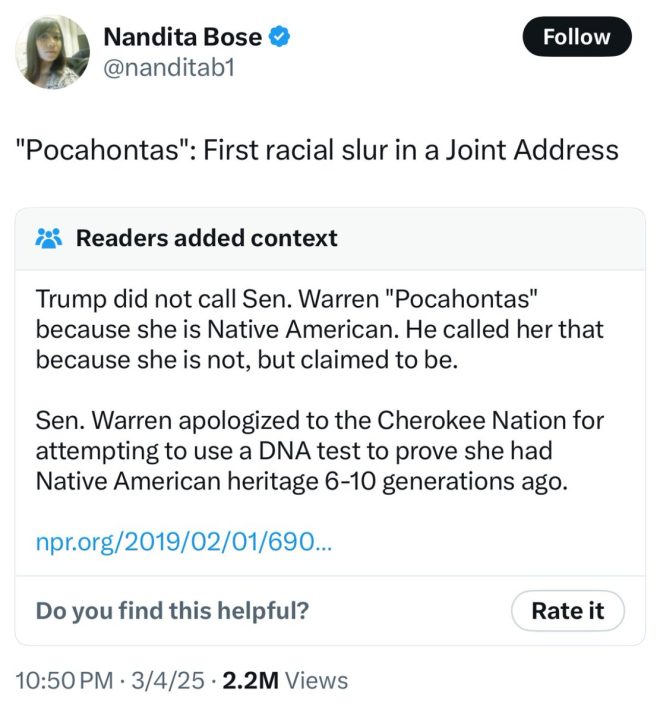
Task: Click the 10:50 PM timestamp
Action: point(64,681)
